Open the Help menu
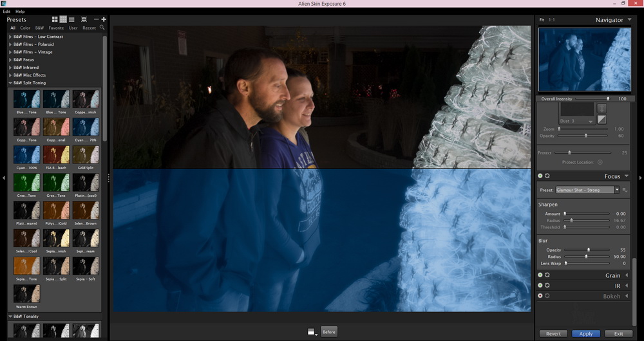Viewport: 644px width, 341px height. [20, 12]
